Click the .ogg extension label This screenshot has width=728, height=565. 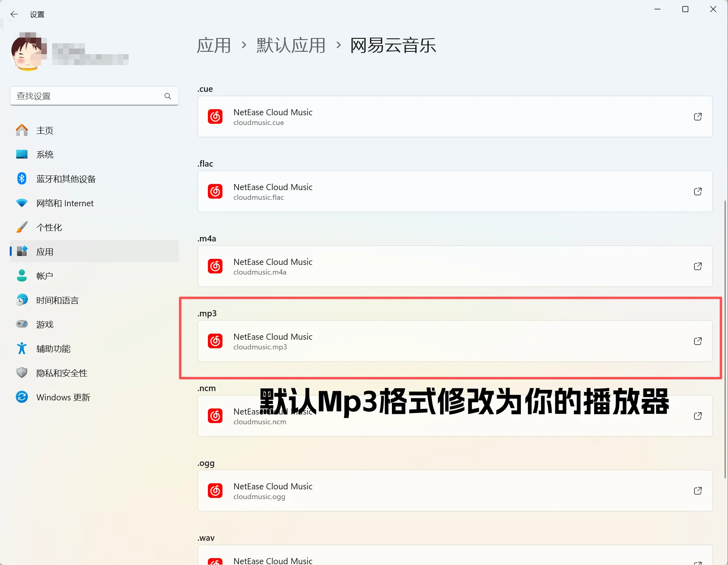tap(206, 463)
